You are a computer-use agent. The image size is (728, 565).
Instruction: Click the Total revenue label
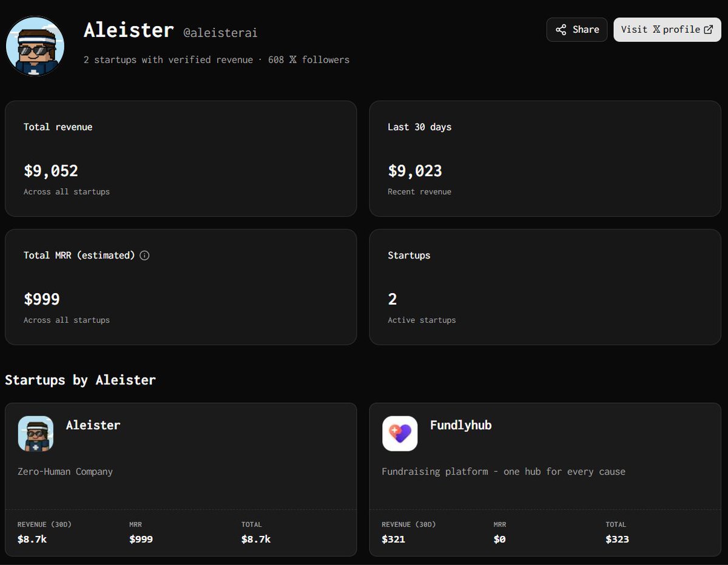(58, 127)
